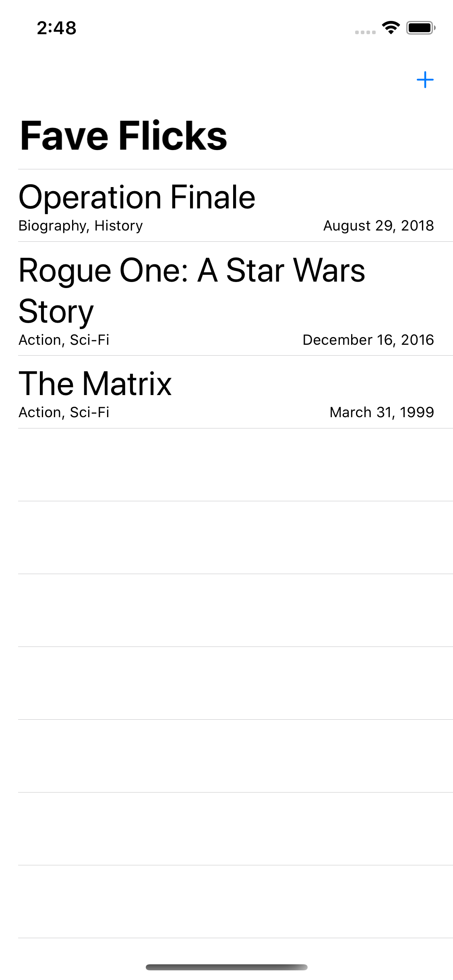Image resolution: width=453 pixels, height=980 pixels.
Task: Tap the blue plus add-movie icon
Action: click(x=425, y=80)
